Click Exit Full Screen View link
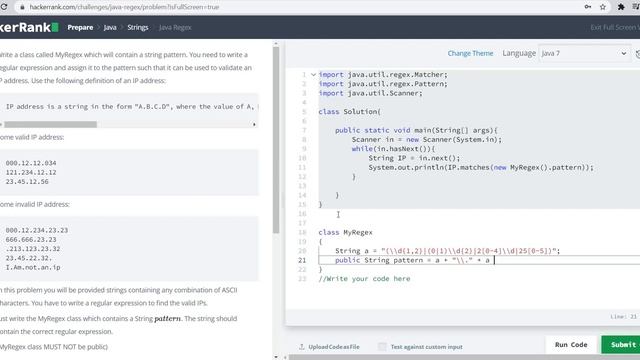The image size is (640, 360). click(x=615, y=27)
